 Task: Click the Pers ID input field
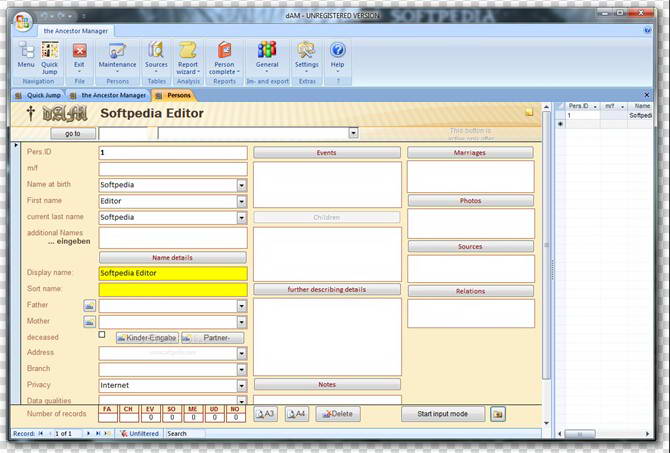click(173, 153)
